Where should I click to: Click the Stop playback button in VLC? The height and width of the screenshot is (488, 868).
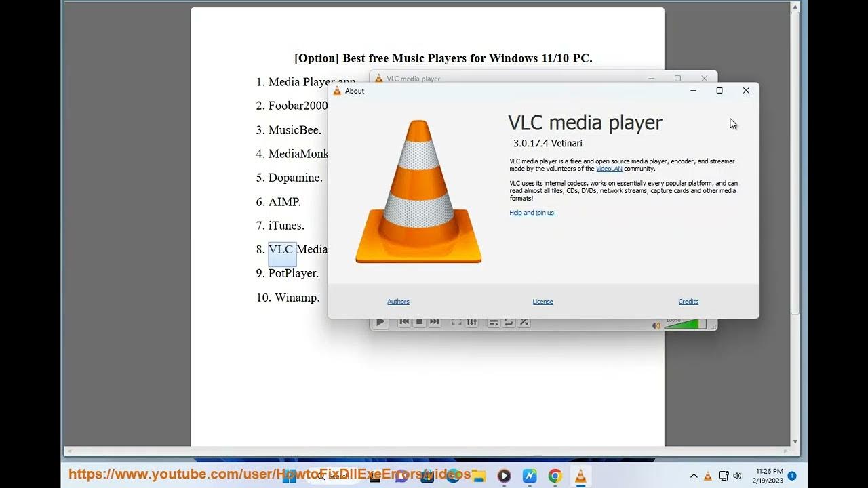[419, 322]
